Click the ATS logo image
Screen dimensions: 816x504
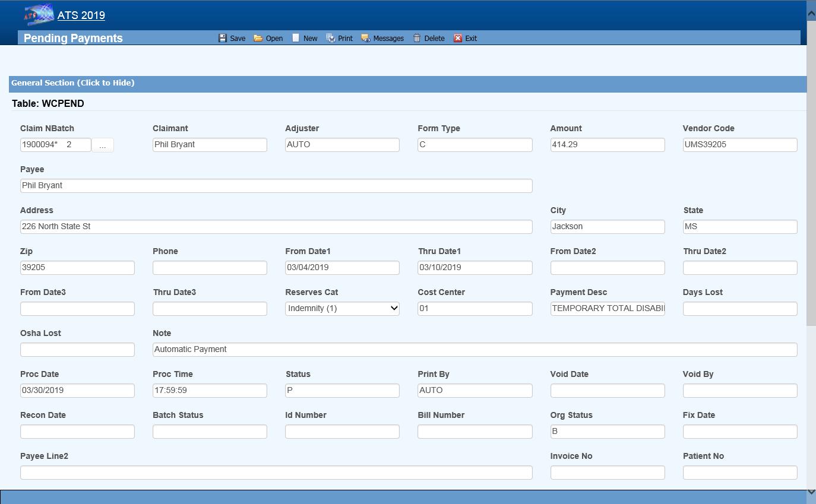click(38, 15)
